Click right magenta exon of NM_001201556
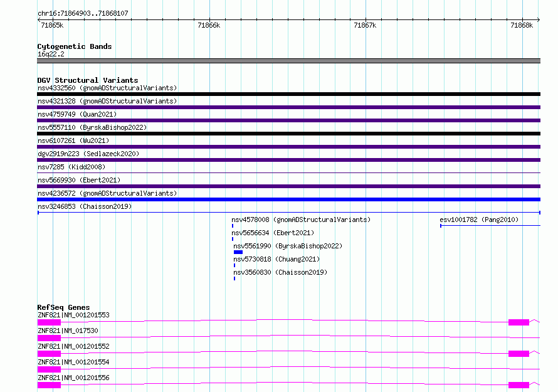This screenshot has width=558, height=392. point(519,385)
